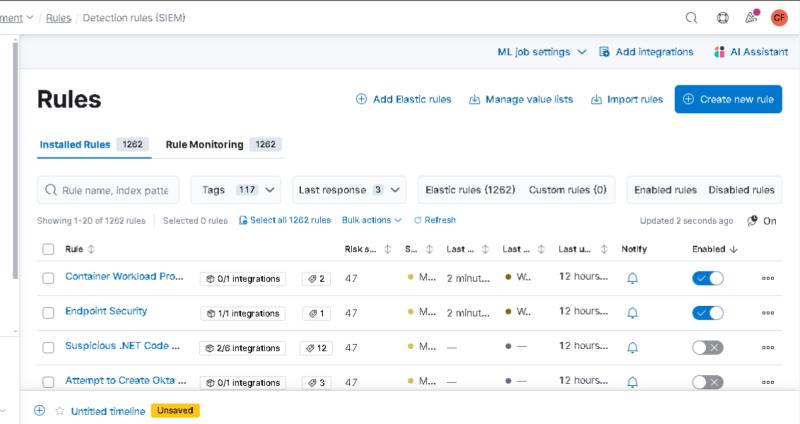The width and height of the screenshot is (800, 424).
Task: Click the tag count badge for Suspicious .NET rule
Action: 315,348
